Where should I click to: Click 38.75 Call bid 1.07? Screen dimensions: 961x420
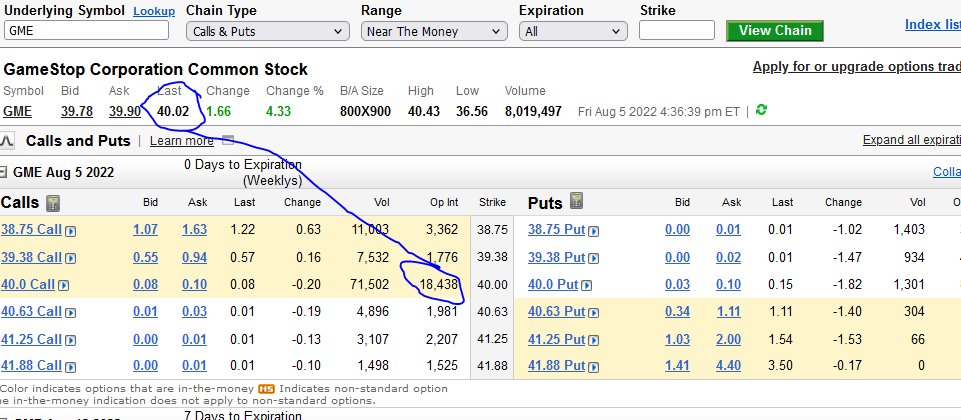click(145, 230)
